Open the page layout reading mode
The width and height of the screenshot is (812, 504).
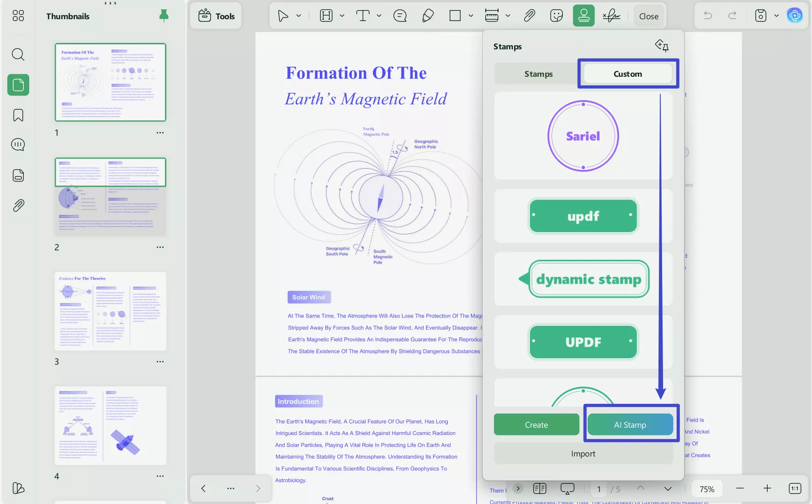pos(540,488)
